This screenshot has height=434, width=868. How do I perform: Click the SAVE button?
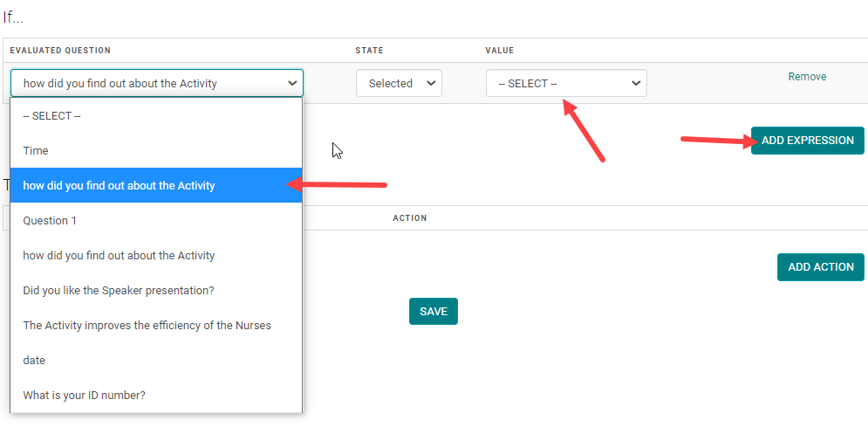[x=433, y=312]
